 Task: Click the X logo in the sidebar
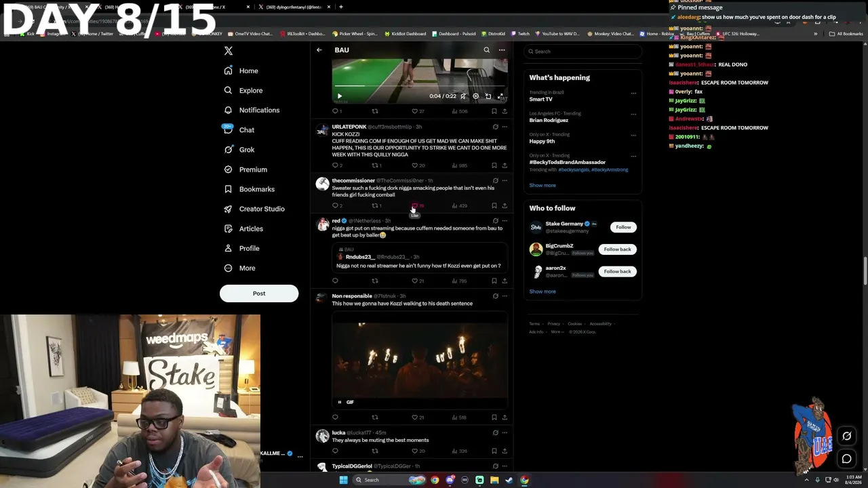coord(229,51)
